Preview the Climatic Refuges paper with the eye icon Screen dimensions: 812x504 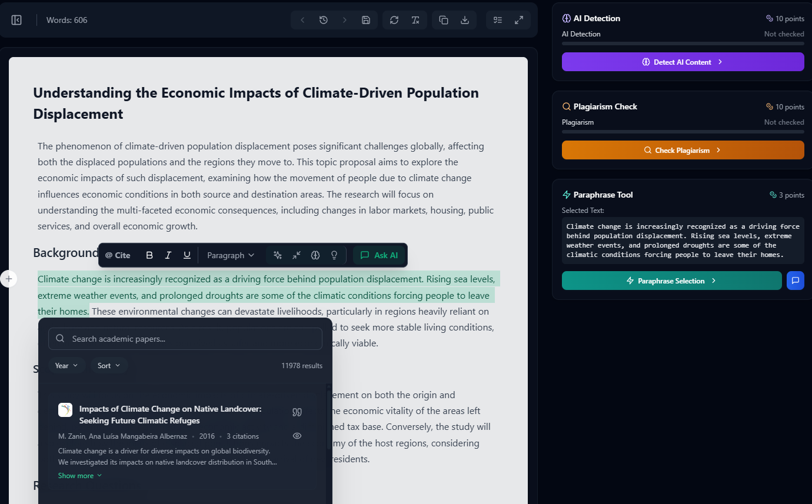click(x=297, y=436)
